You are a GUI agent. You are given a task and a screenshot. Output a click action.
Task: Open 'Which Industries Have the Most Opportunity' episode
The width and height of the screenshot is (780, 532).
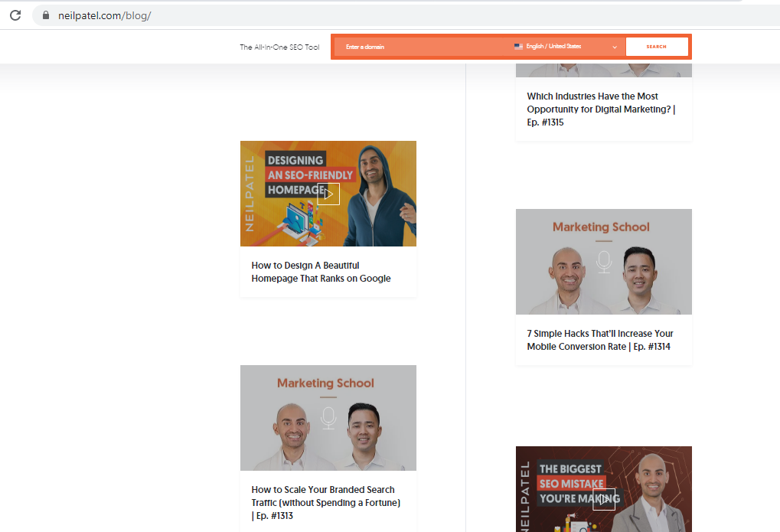click(x=601, y=109)
